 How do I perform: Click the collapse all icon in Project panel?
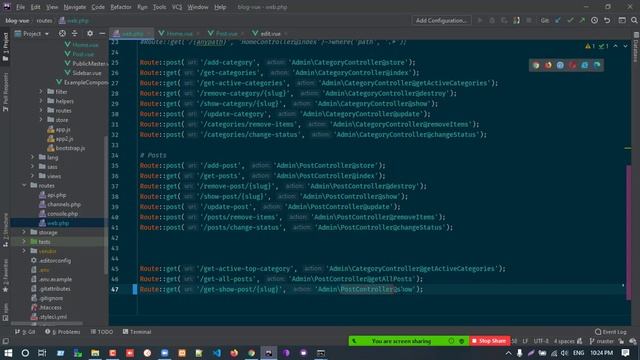[75, 33]
